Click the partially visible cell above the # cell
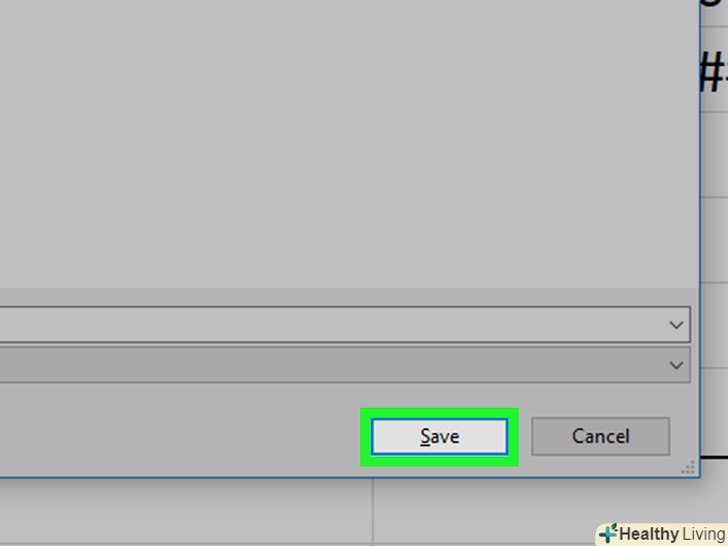The width and height of the screenshot is (728, 546). [x=714, y=13]
